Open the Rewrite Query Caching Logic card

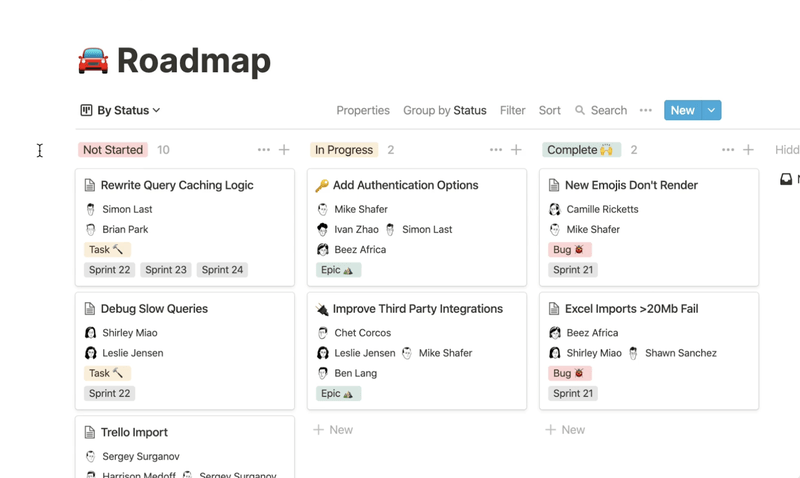pyautogui.click(x=185, y=228)
